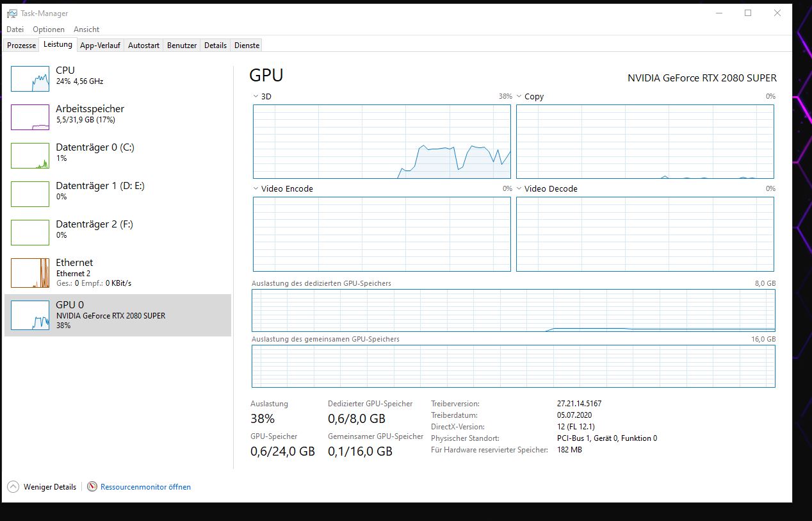
Task: Switch to the App-Verlauf tab
Action: point(101,45)
